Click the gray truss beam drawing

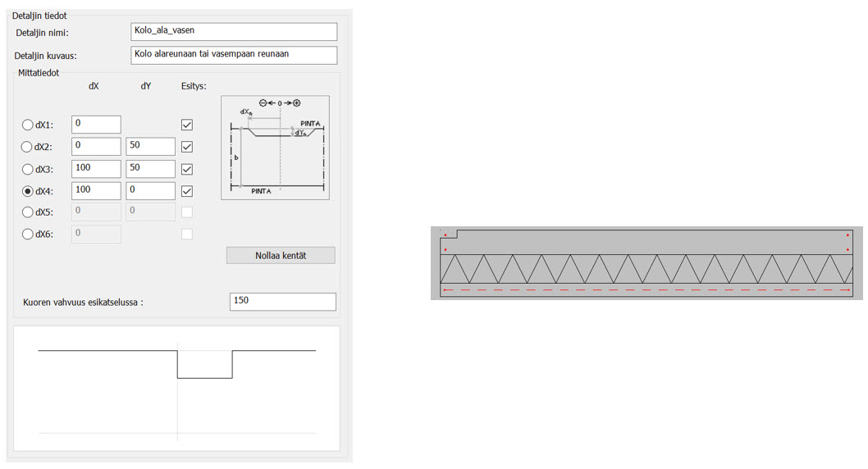pos(646,263)
